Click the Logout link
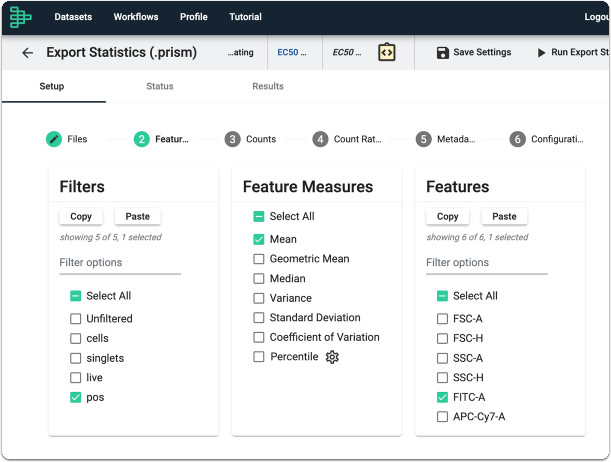 (x=597, y=17)
